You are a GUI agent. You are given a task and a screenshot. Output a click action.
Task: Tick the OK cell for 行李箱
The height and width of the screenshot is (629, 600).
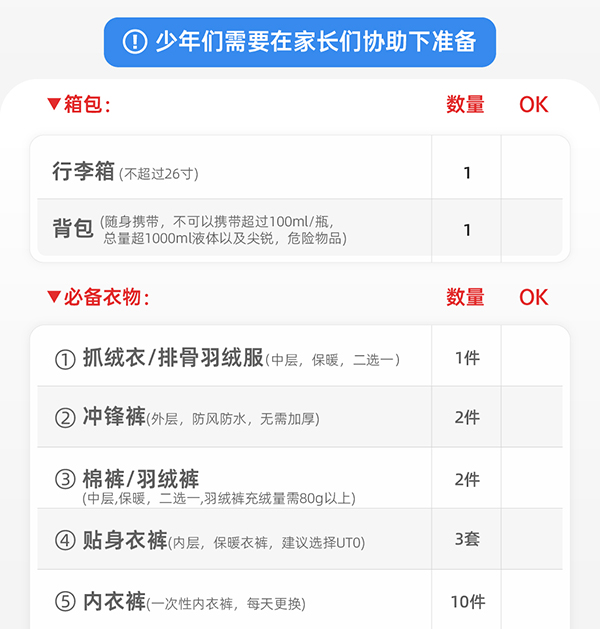tap(534, 173)
